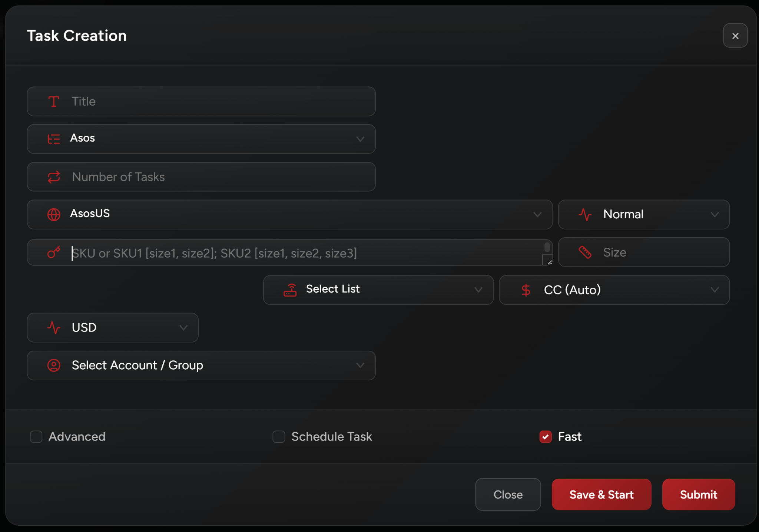759x532 pixels.
Task: Click the user icon in Select Account field
Action: pos(54,366)
